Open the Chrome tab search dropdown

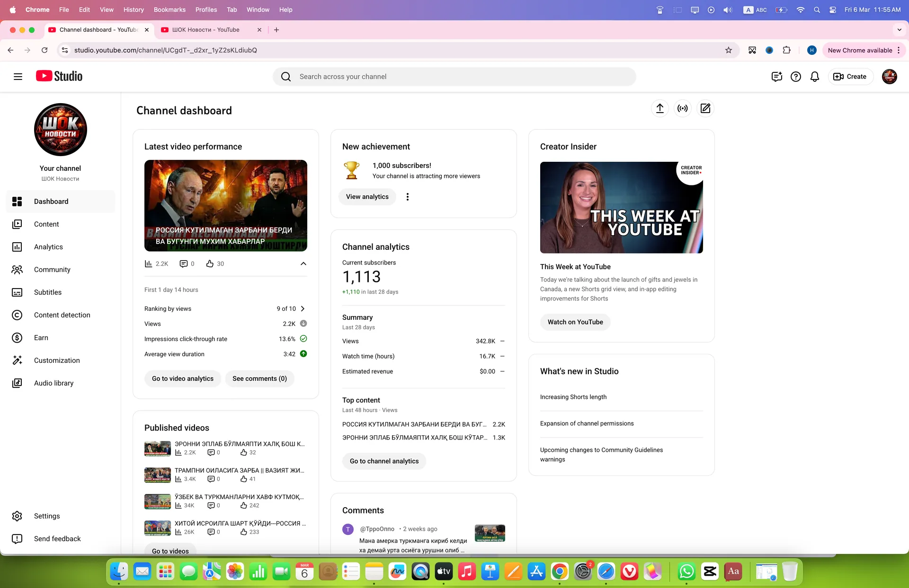pyautogui.click(x=900, y=30)
